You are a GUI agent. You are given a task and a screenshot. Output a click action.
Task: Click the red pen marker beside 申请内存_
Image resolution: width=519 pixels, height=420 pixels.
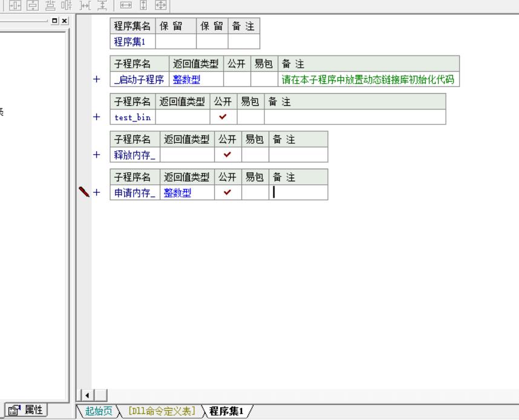(x=84, y=192)
